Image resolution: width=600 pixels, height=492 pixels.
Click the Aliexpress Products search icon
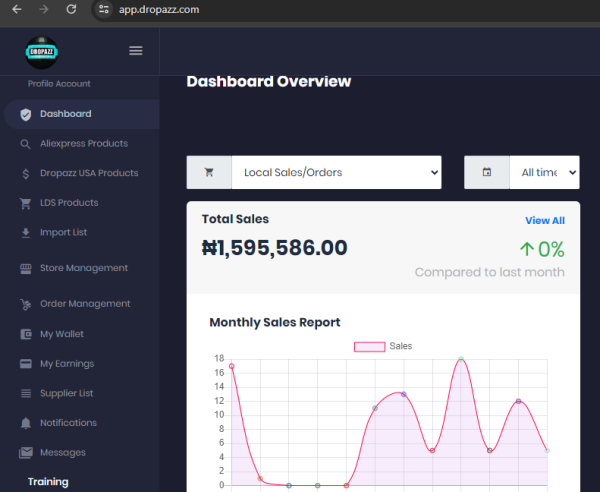point(25,144)
